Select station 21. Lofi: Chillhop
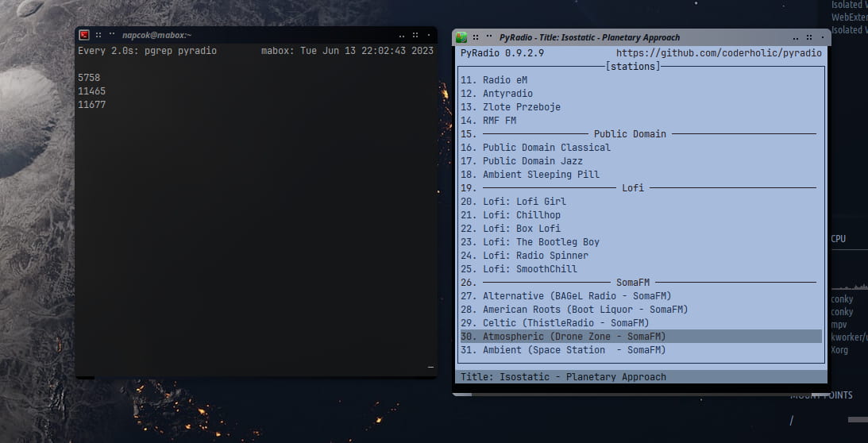The width and height of the screenshot is (868, 443). tap(641, 215)
